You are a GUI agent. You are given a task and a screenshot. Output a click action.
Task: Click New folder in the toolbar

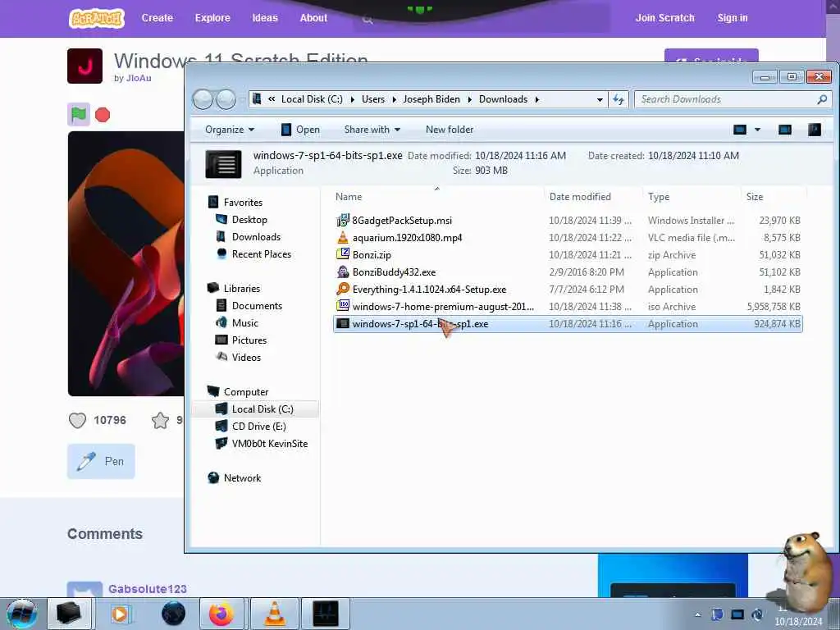pyautogui.click(x=450, y=130)
